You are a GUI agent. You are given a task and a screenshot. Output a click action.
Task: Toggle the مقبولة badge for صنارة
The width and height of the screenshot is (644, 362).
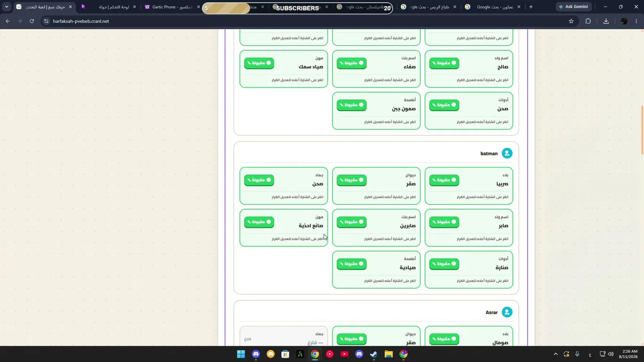pos(444,264)
